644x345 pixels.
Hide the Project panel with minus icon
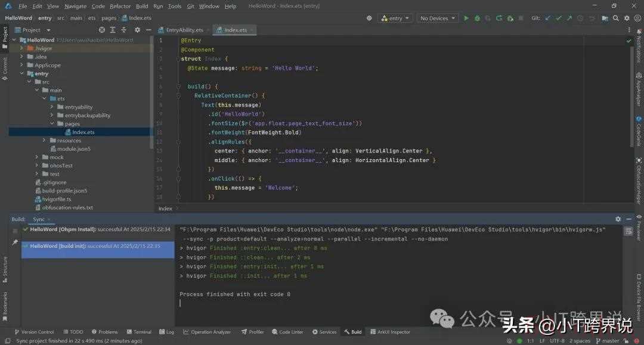tap(148, 30)
